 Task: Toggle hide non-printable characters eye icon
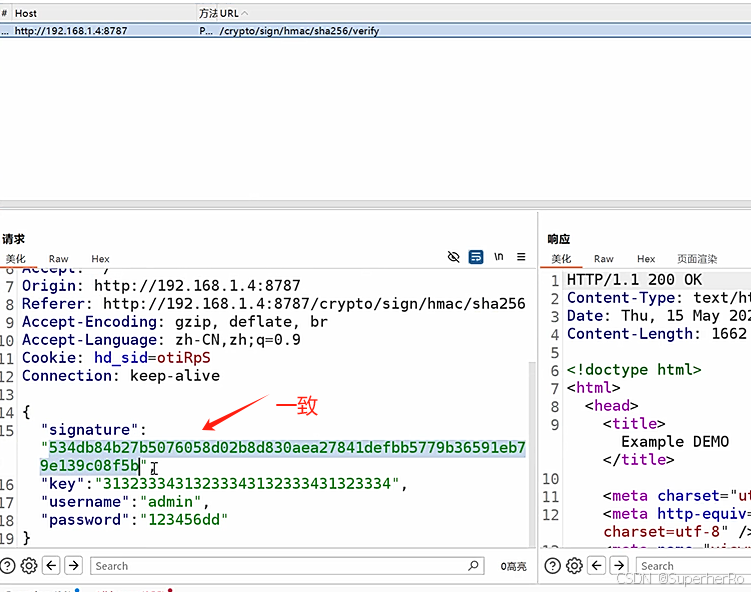(453, 257)
